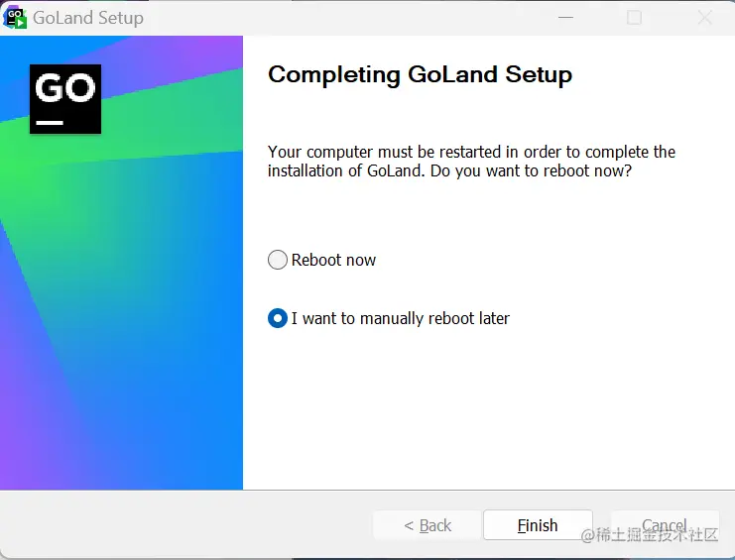735x560 pixels.
Task: Click the "GoLand Setup" title bar text
Action: [x=88, y=18]
